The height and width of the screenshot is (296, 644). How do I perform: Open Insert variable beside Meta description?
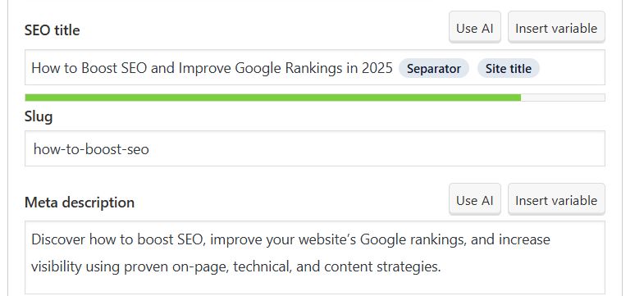tap(556, 199)
